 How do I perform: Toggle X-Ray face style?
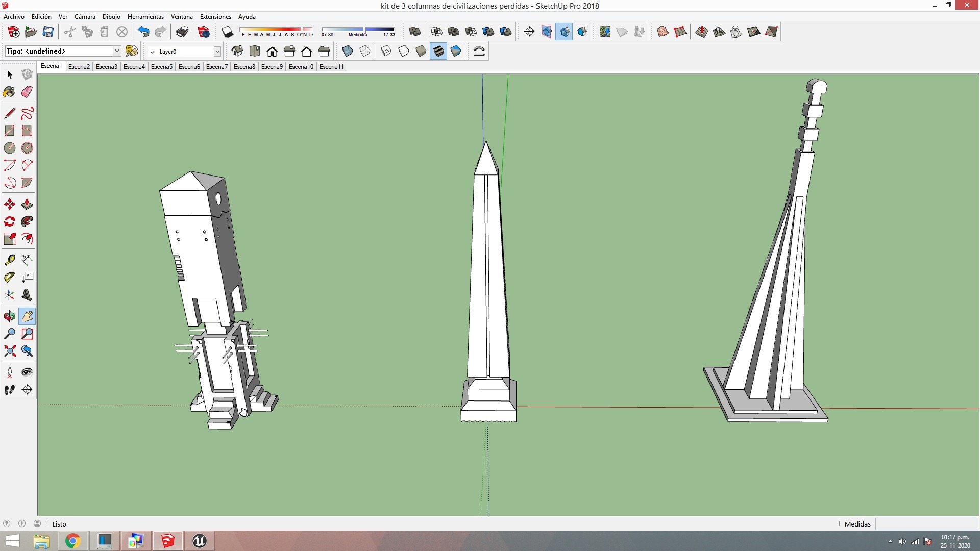[x=348, y=51]
